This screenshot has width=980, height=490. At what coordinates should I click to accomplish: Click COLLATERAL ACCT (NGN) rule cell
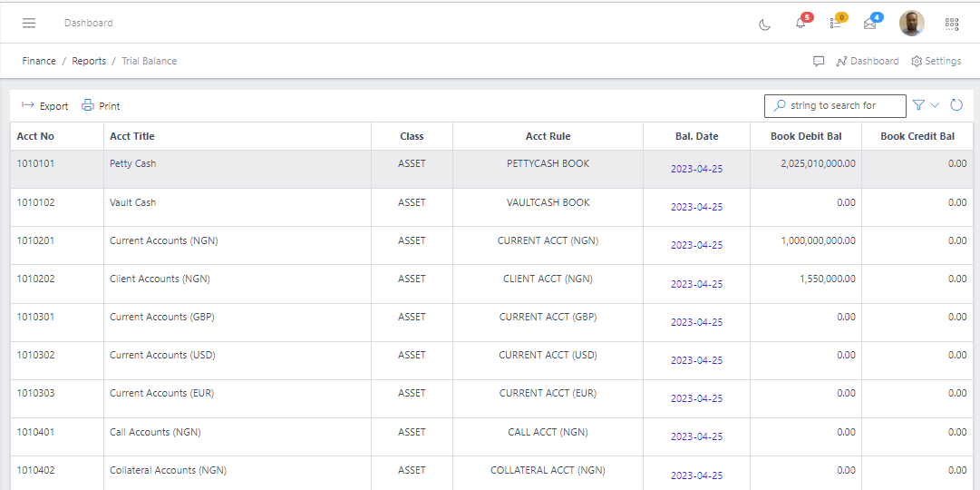click(548, 471)
